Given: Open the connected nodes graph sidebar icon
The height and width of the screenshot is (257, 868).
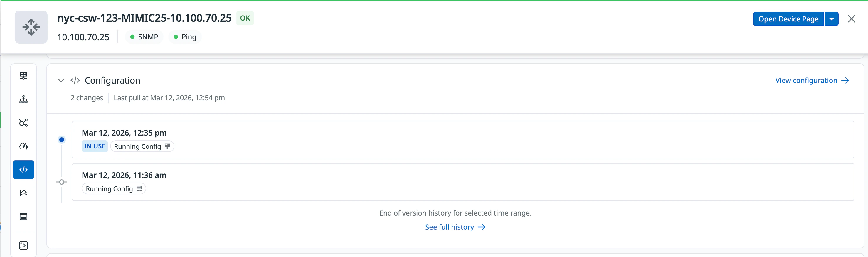Looking at the screenshot, I should 23,122.
